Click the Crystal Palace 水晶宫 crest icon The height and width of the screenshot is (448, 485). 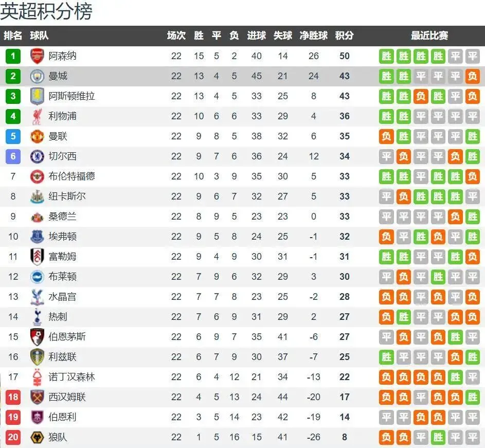tap(37, 297)
